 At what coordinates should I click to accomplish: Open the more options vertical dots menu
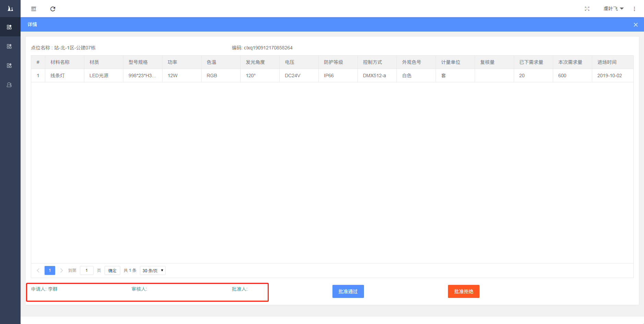click(634, 9)
